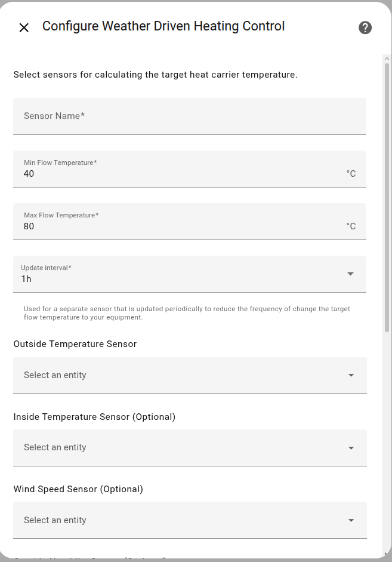Screen dimensions: 392x562
Task: Expand the Outside Temperature Sensor entity picker
Action: pos(179,375)
